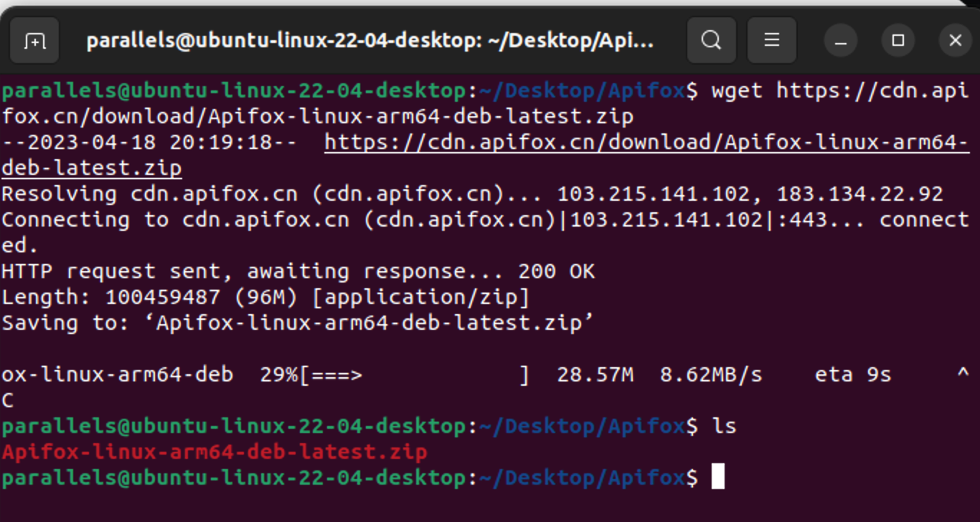Click the red Apifox zip filename in ls output
The height and width of the screenshot is (522, 980).
tap(215, 452)
